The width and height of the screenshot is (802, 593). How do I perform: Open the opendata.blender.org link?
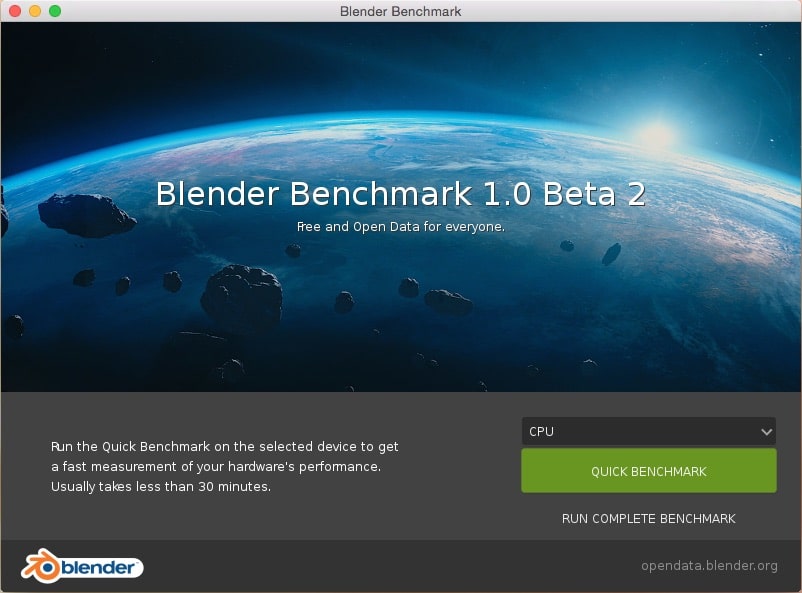(709, 565)
